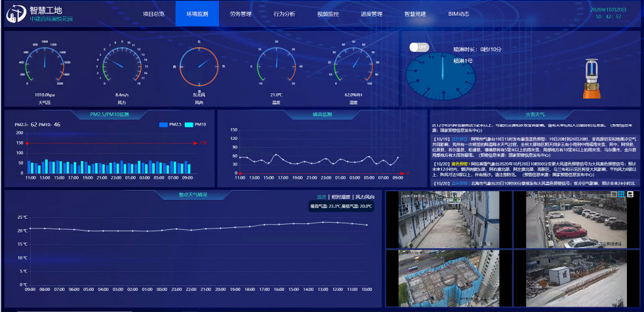The image size is (644, 312).
Task: Open the 环境监测 tab
Action: click(197, 13)
